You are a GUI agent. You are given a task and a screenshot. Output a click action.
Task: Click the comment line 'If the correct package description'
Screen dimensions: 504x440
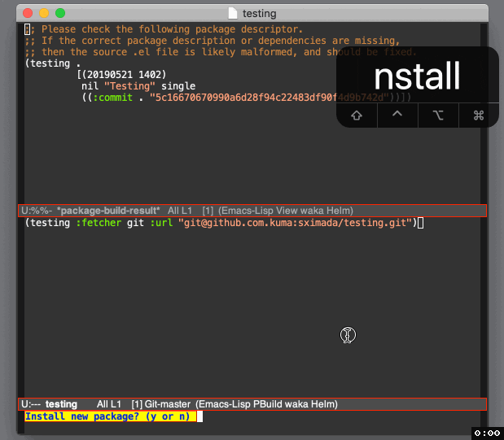tap(213, 41)
